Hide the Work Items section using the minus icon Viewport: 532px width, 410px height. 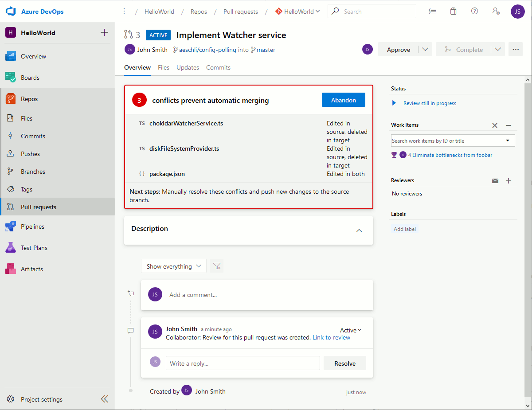tap(509, 125)
